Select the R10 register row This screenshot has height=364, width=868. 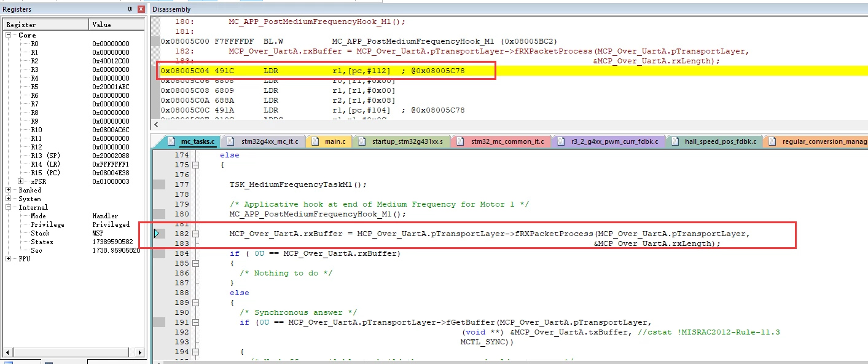pos(74,130)
